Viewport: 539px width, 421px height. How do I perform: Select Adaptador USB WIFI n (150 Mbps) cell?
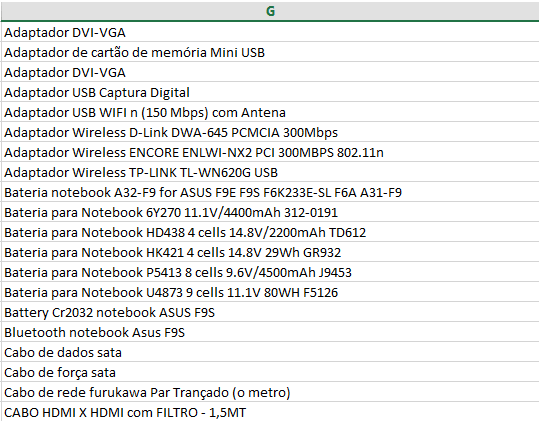[x=270, y=112]
